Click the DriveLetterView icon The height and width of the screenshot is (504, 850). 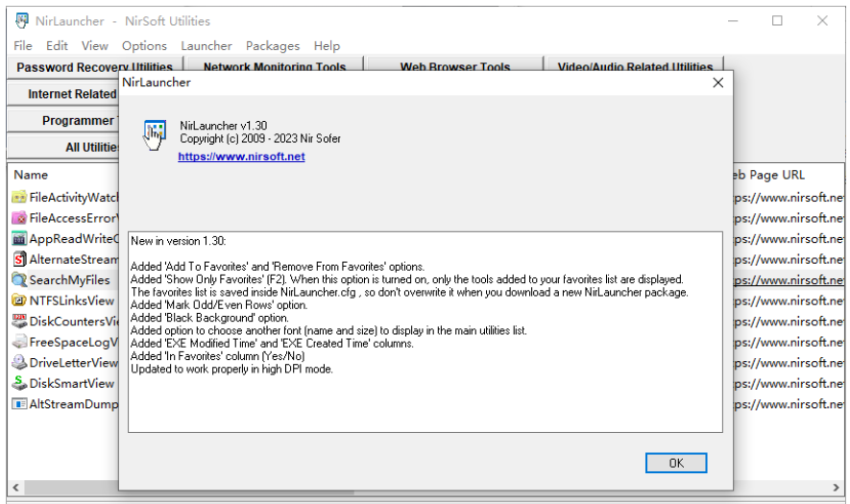pyautogui.click(x=19, y=363)
